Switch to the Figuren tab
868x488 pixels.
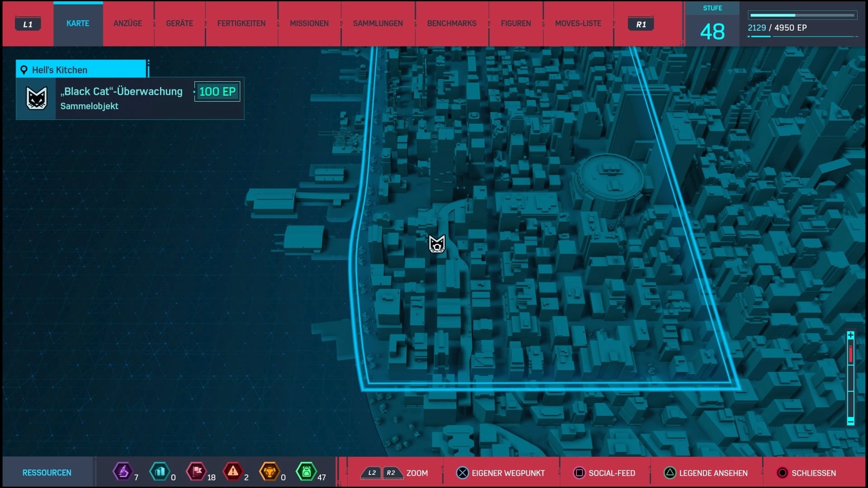point(516,23)
